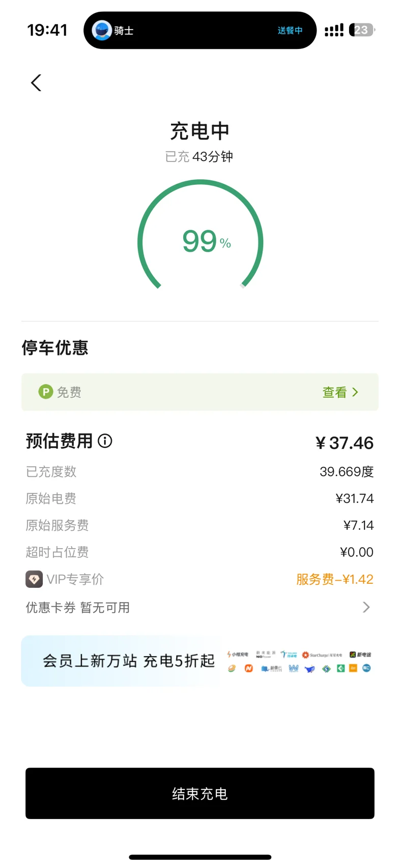400x868 pixels.
Task: Open the 优惠卡券 暂无可用 coupon row
Action: [199, 607]
